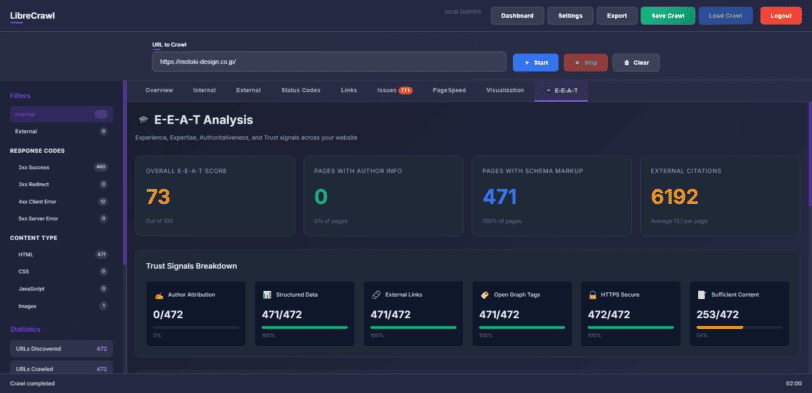
Task: Click the Crawl completed status text
Action: [x=32, y=384]
